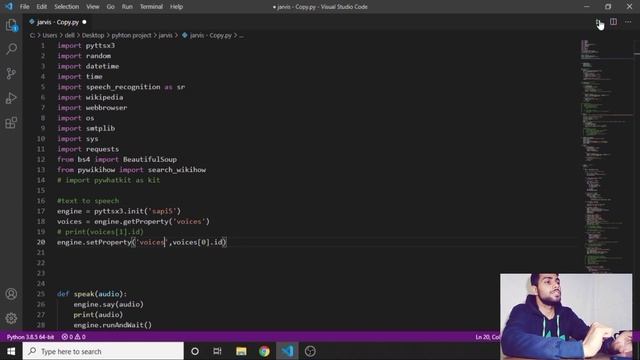
Task: Open the Terminal menu
Action: 151,7
